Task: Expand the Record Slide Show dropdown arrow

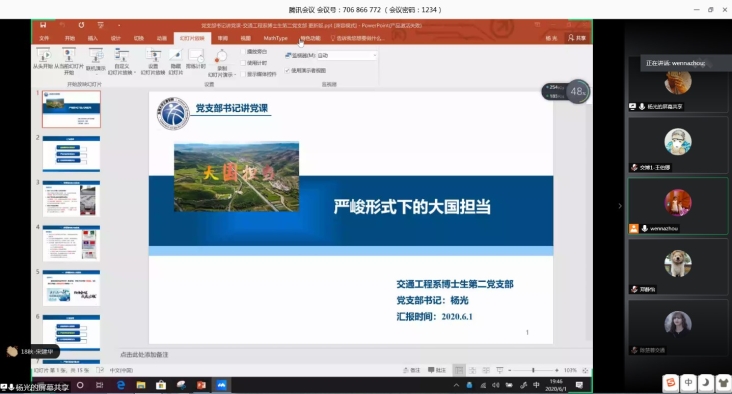Action: tap(235, 75)
